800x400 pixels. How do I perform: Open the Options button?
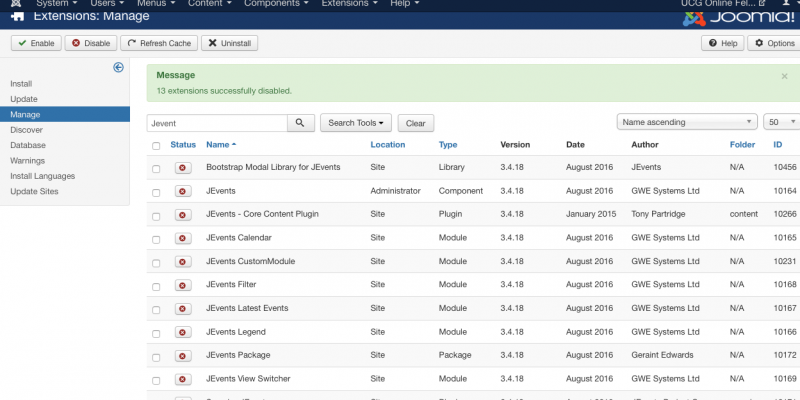pyautogui.click(x=774, y=43)
